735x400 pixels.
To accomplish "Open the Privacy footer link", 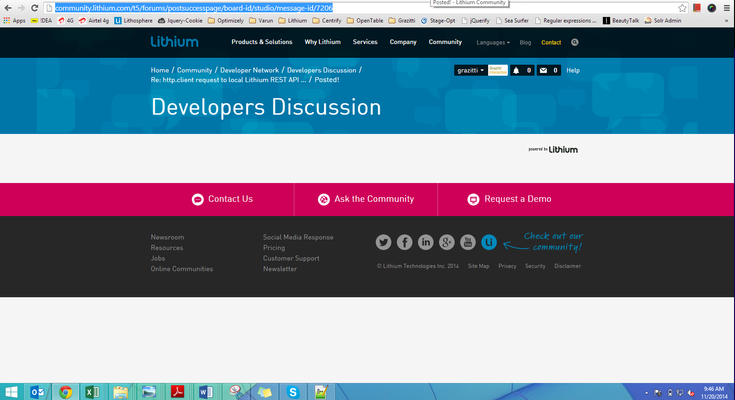I will 507,266.
